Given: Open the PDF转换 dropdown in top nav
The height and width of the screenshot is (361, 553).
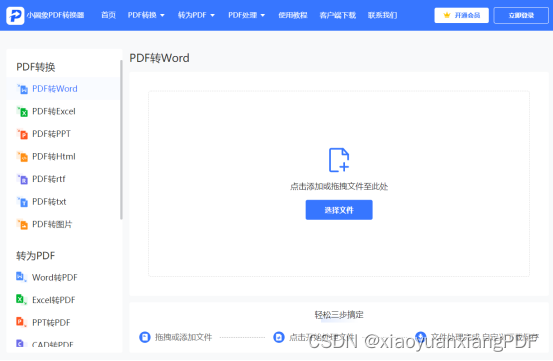Looking at the screenshot, I should point(146,15).
